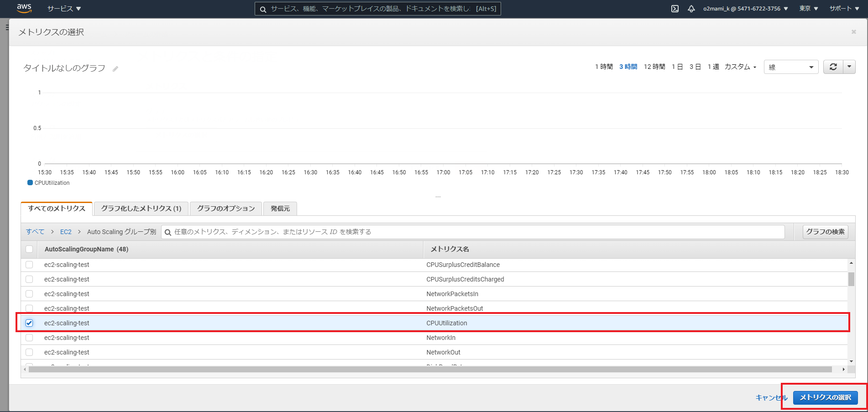The height and width of the screenshot is (412, 868).
Task: Click the search magnifier in the metrics filter
Action: [168, 232]
